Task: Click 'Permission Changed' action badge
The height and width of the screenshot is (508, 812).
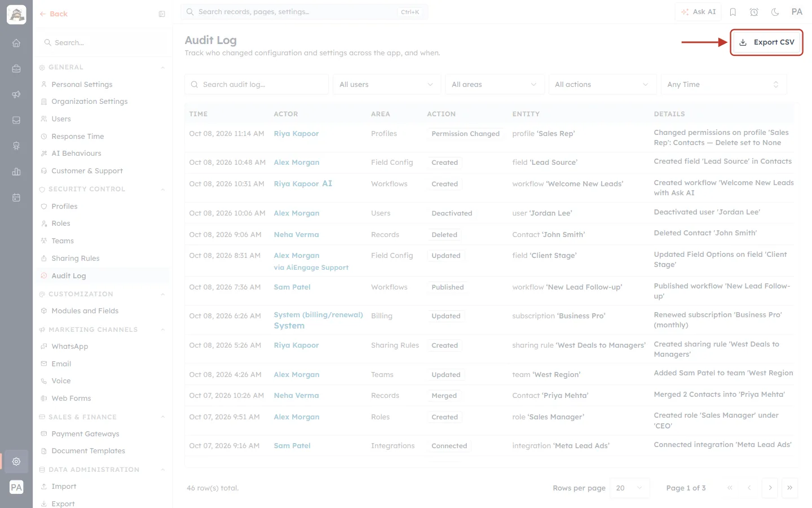Action: pos(465,134)
